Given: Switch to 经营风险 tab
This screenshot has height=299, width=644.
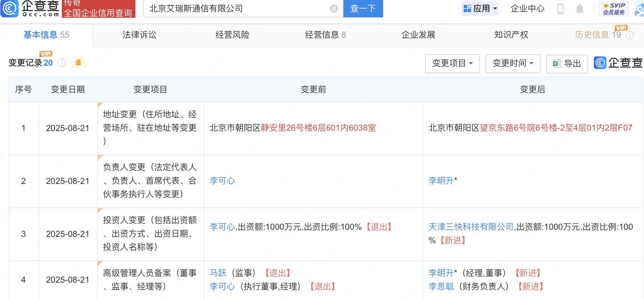Looking at the screenshot, I should click(232, 35).
